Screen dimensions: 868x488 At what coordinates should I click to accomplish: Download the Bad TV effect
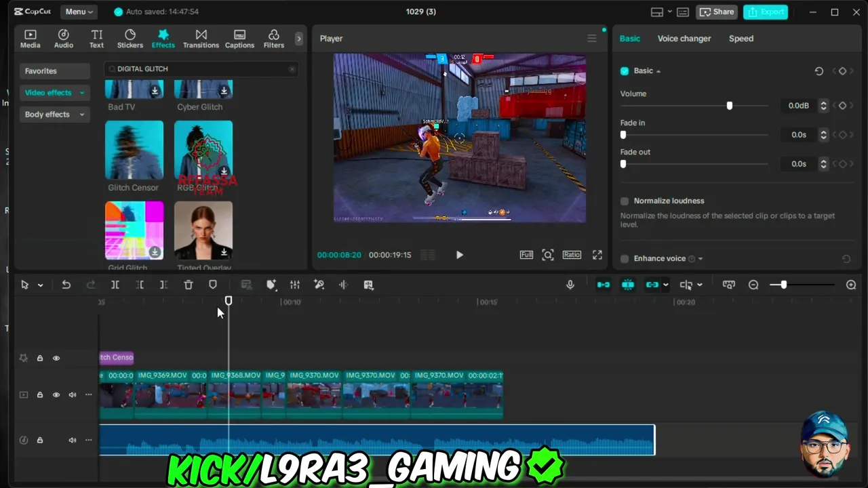tap(155, 91)
